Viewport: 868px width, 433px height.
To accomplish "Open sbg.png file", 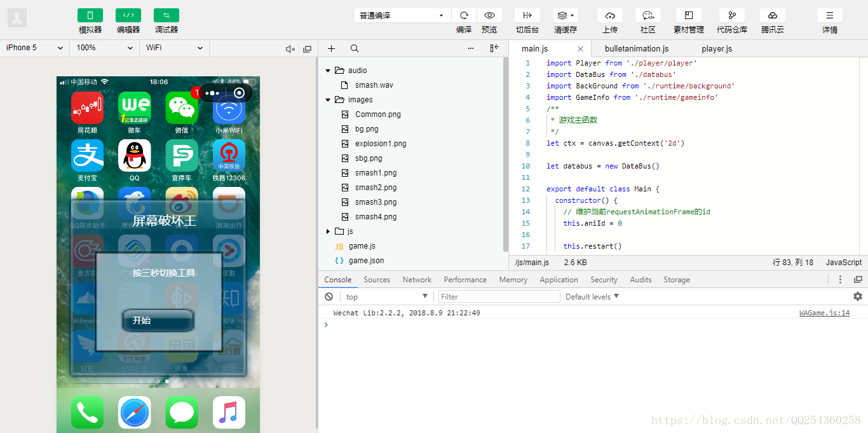I will [x=369, y=158].
